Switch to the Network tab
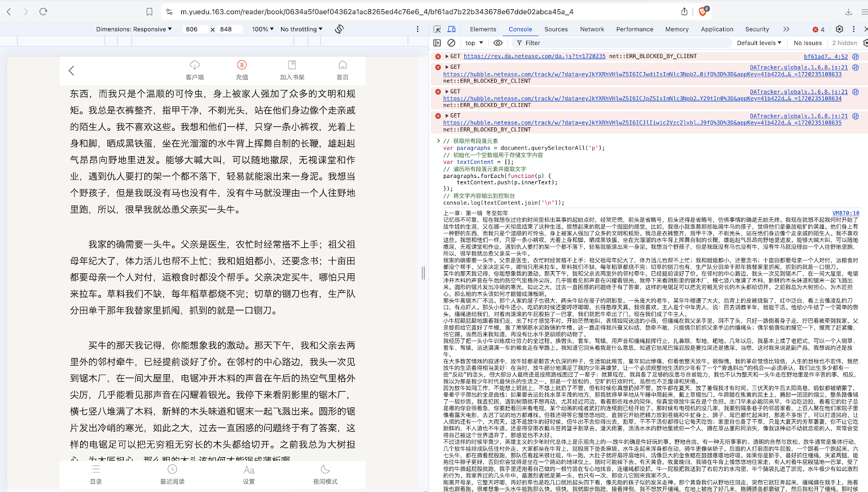 click(592, 29)
